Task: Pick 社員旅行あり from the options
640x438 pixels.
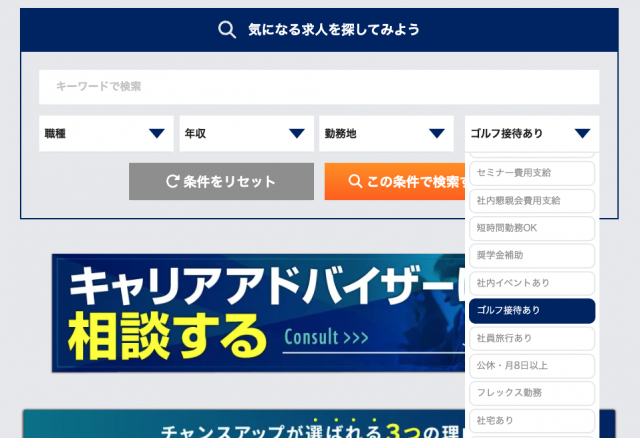Action: point(532,338)
